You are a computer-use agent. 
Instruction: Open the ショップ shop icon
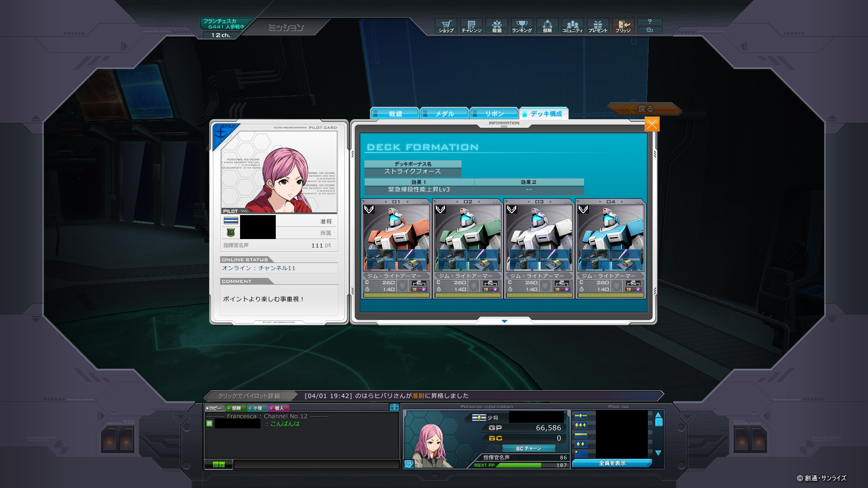click(446, 26)
